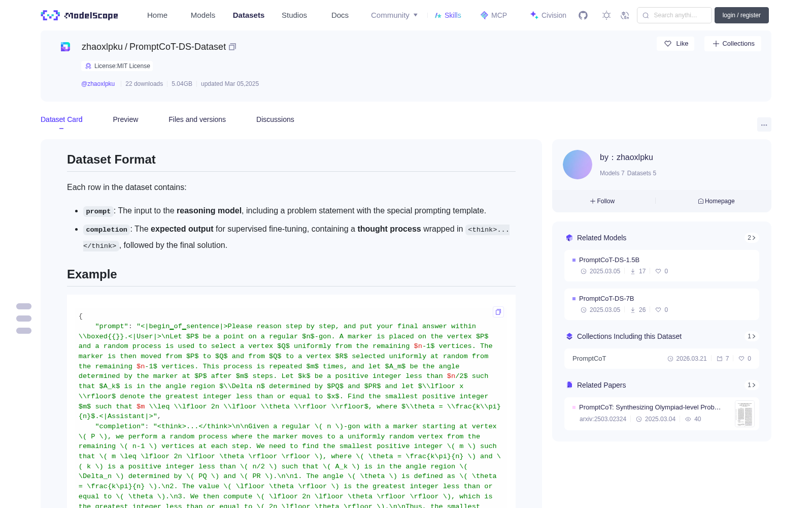Click the Skills sparkle icon
The height and width of the screenshot is (508, 812).
(x=438, y=15)
